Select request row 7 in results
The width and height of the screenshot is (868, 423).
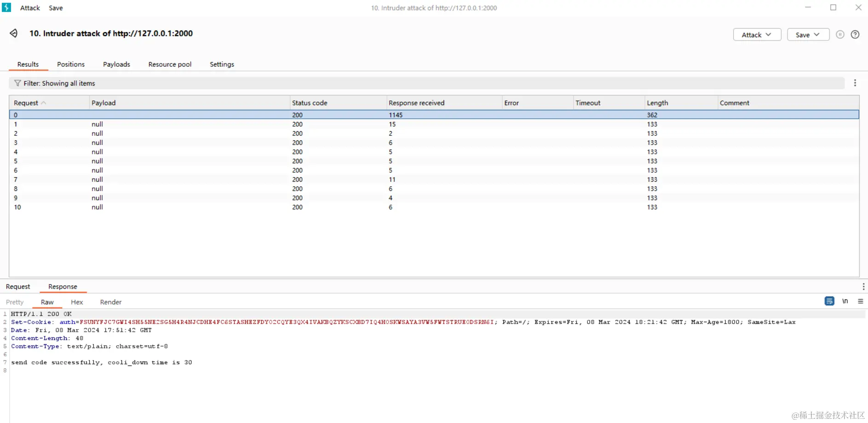point(434,179)
